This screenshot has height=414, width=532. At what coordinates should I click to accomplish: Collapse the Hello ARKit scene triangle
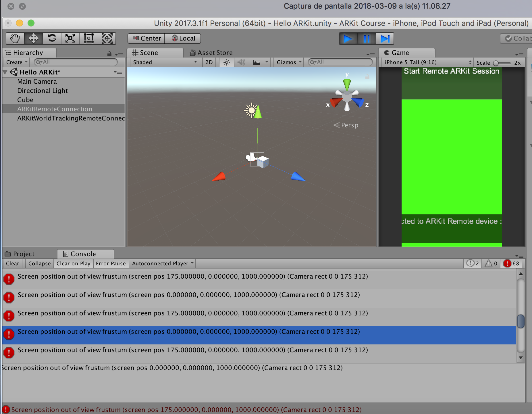pos(5,72)
